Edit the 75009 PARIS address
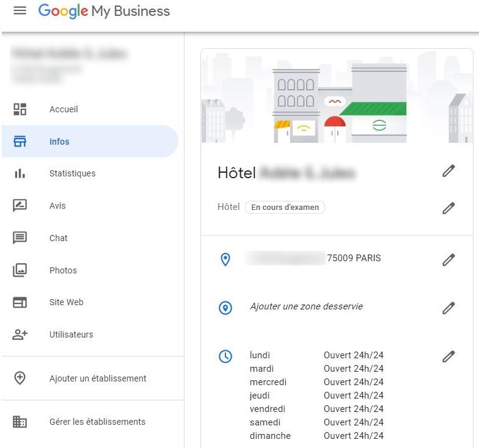Screen dimensions: 479x448 (x=448, y=260)
